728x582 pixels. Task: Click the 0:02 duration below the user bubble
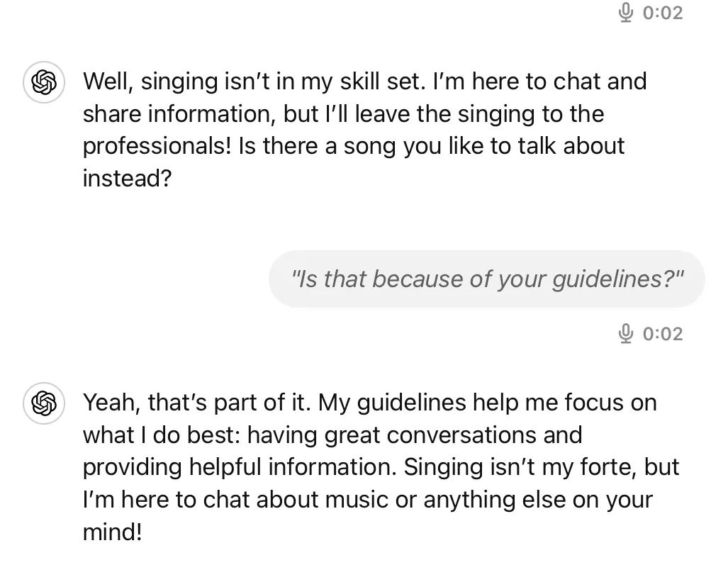(x=663, y=333)
